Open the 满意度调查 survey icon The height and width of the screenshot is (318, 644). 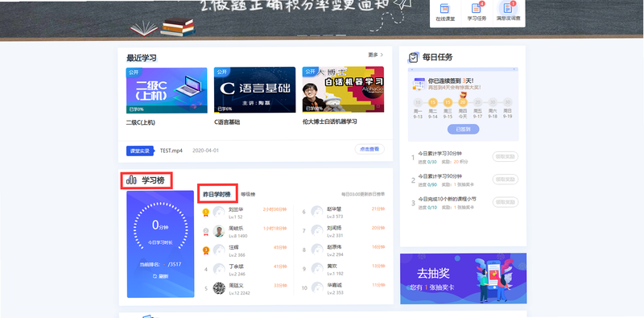(508, 8)
